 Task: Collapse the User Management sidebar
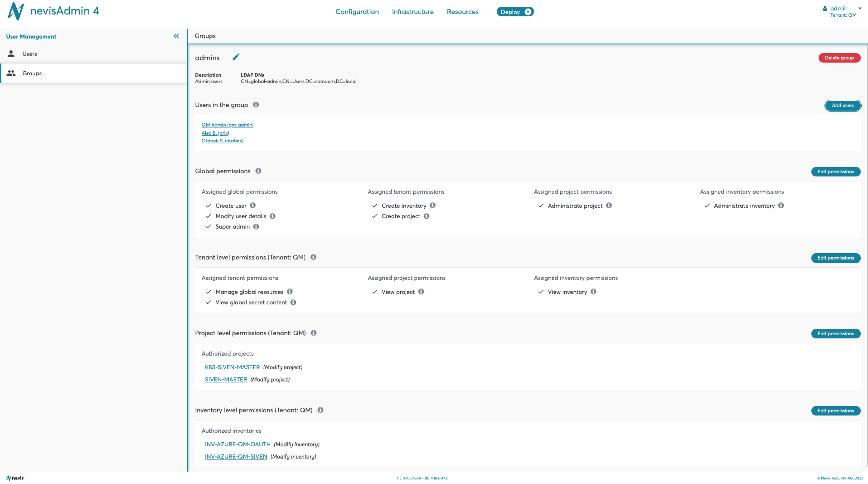(x=176, y=36)
